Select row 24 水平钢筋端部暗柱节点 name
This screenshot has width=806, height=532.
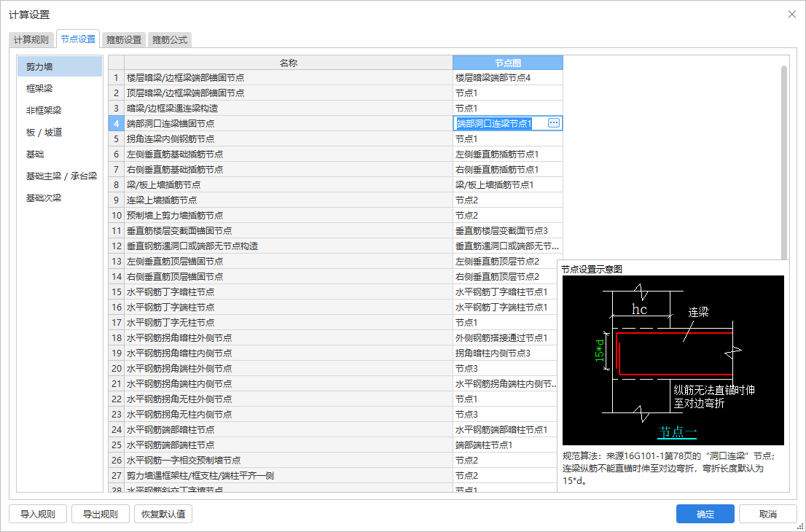(x=289, y=429)
